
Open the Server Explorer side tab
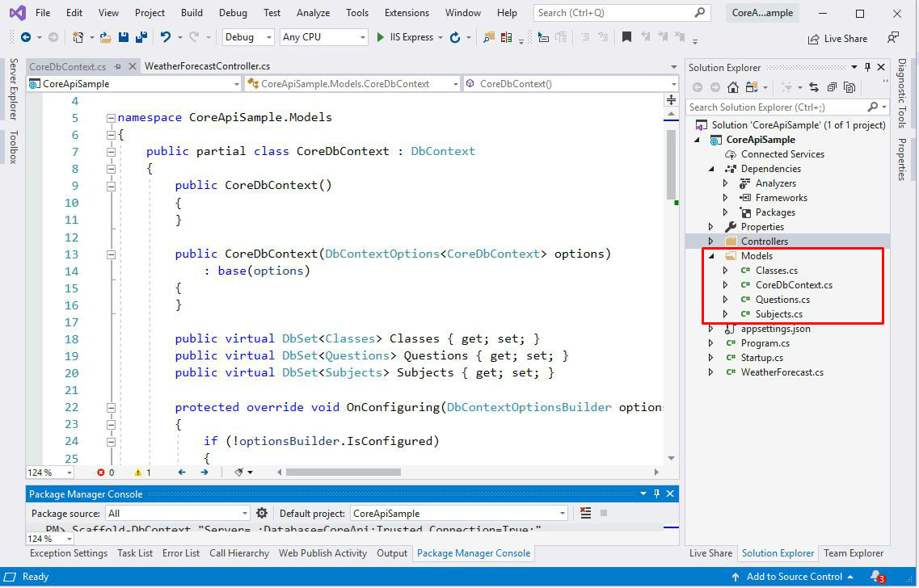[x=14, y=89]
